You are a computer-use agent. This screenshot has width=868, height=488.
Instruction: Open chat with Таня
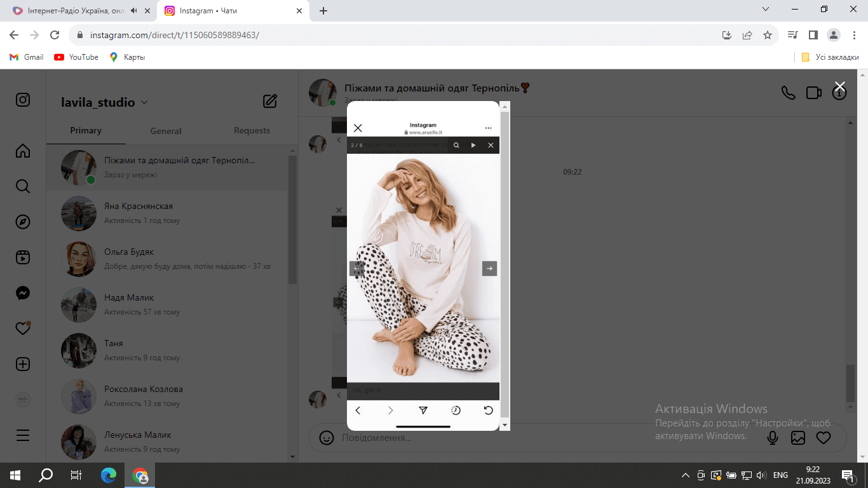167,351
